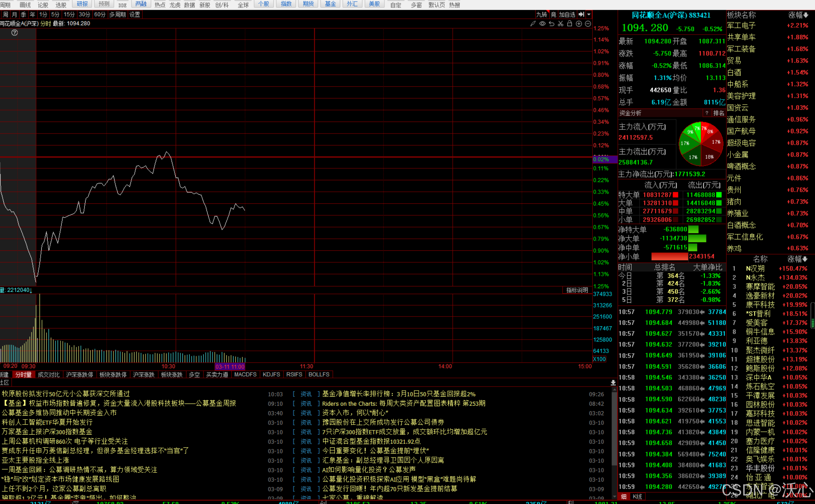This screenshot has width=815, height=504.
Task: Toggle the eye visibility icon on chart toolbar
Action: click(543, 24)
